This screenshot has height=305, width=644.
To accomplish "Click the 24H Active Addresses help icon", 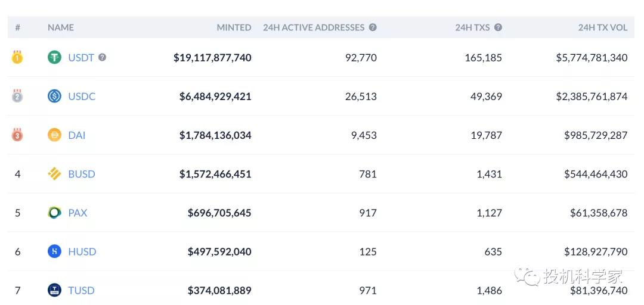I will point(373,27).
